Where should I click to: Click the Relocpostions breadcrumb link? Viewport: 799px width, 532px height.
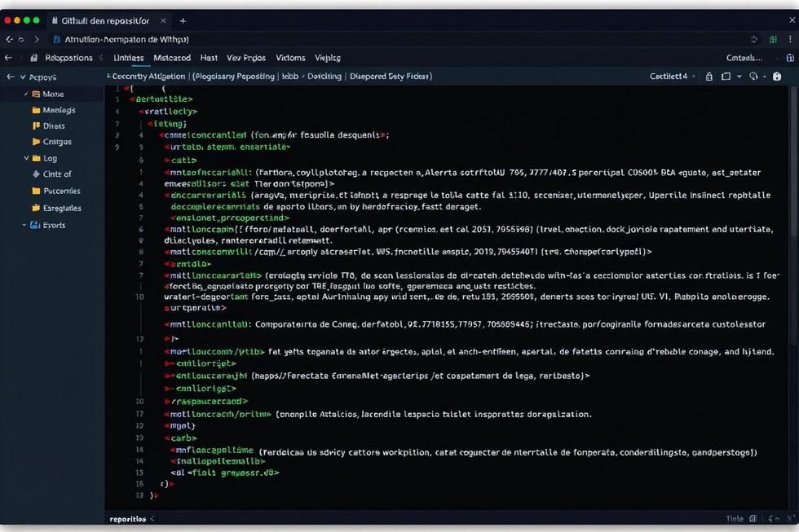[68, 58]
